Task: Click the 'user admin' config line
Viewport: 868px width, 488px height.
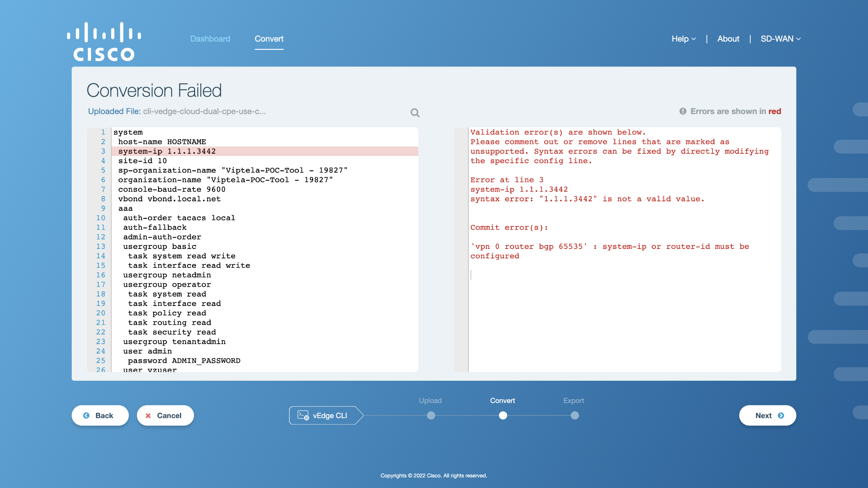Action: click(147, 351)
